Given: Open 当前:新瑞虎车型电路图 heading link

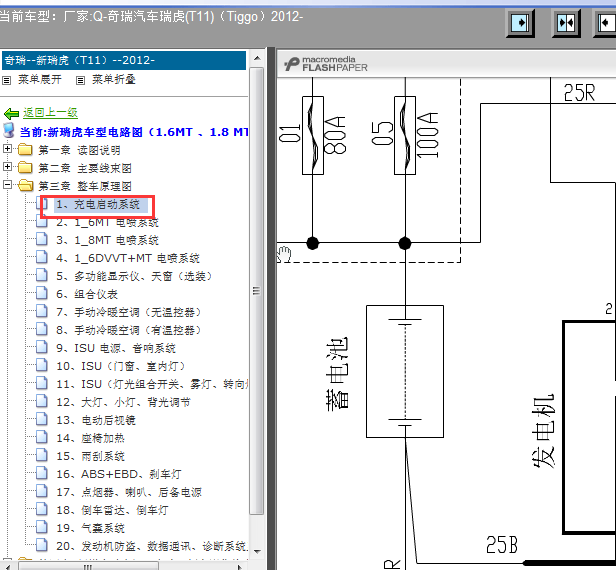Looking at the screenshot, I should (134, 132).
